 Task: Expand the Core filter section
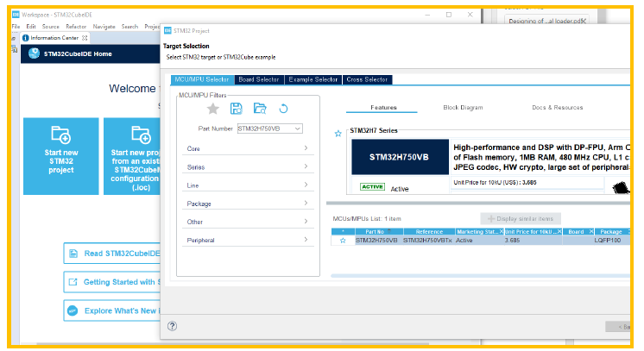click(248, 148)
